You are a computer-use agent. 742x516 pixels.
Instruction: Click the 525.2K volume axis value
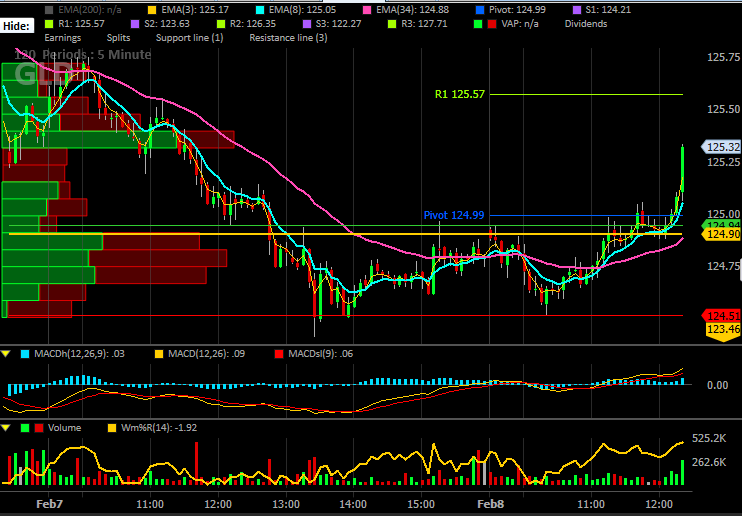(709, 438)
